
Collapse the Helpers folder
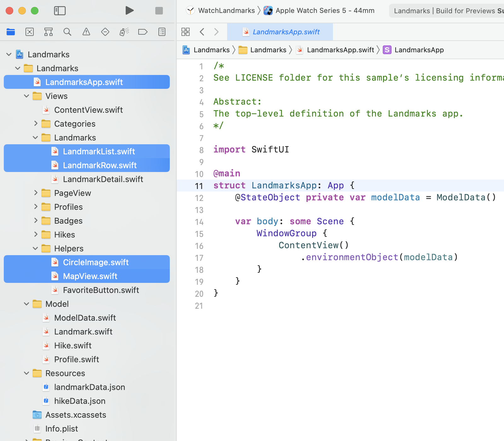tap(36, 249)
